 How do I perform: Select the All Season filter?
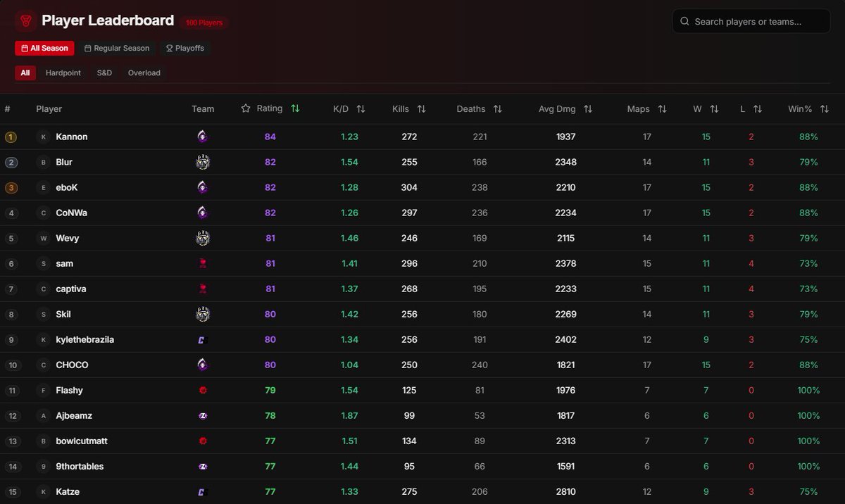(x=44, y=48)
